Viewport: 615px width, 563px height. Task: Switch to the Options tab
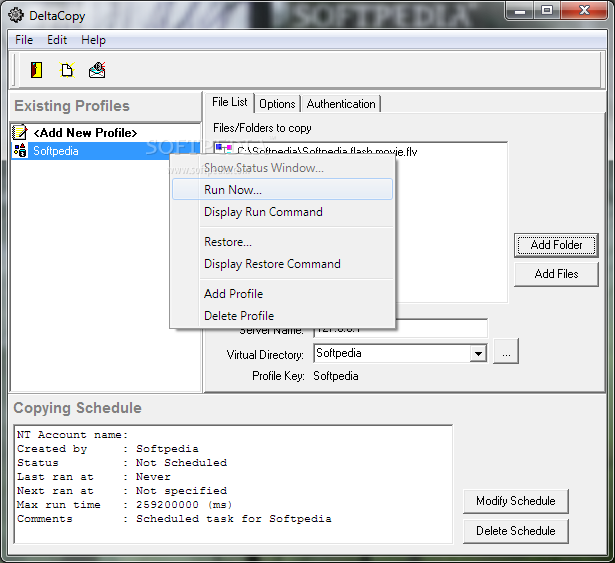tap(277, 104)
